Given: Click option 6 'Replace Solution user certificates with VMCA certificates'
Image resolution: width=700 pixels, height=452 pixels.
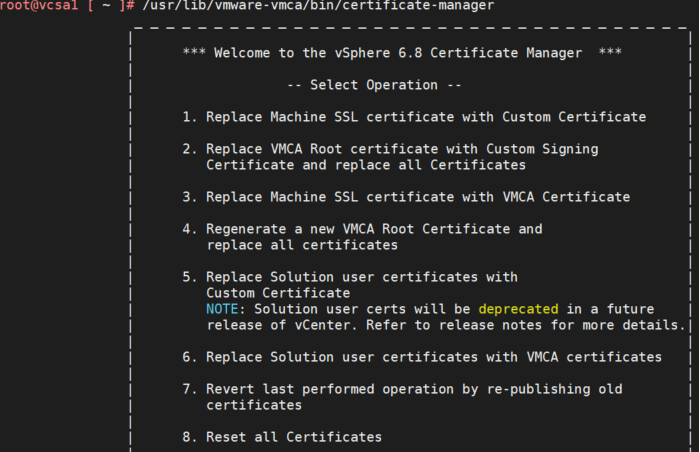Looking at the screenshot, I should point(422,357).
